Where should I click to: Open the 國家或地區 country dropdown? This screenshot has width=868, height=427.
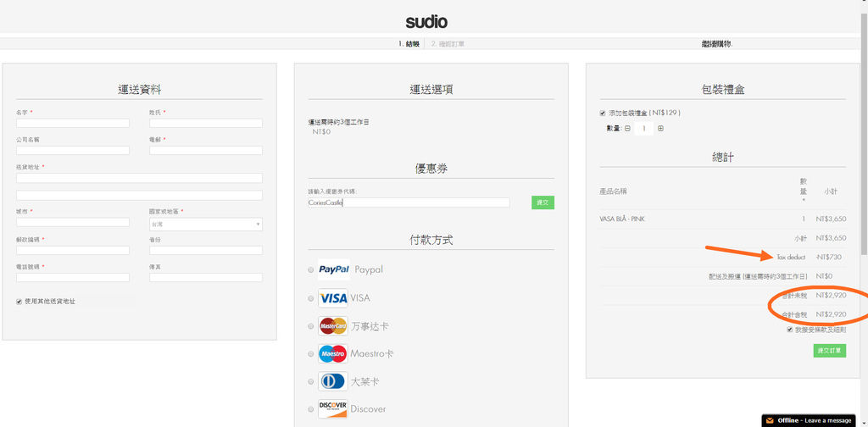(x=206, y=224)
